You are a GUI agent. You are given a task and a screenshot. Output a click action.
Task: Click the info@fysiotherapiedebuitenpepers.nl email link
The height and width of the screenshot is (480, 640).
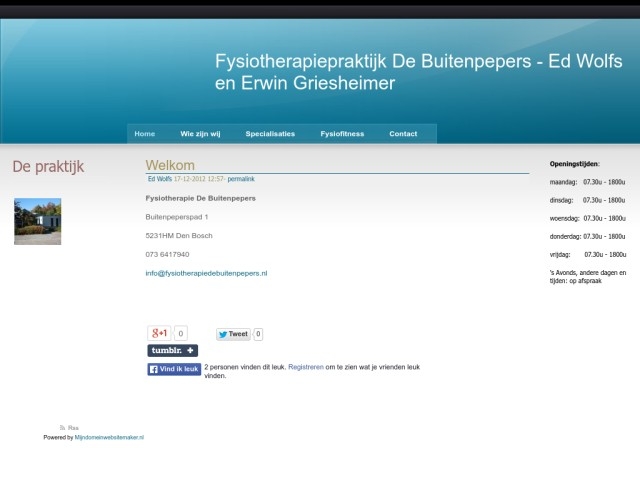tap(206, 273)
